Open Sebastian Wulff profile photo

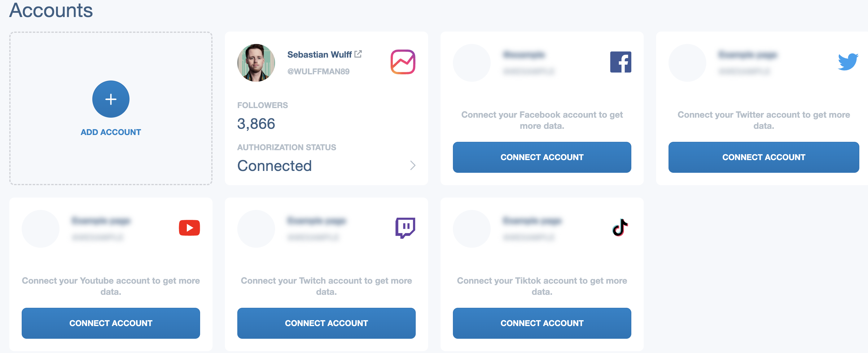click(x=256, y=63)
